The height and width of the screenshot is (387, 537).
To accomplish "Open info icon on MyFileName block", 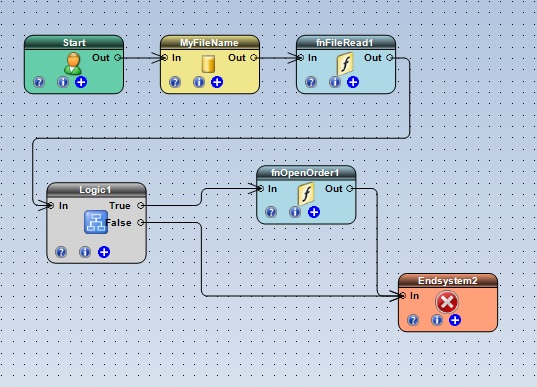I will (x=199, y=82).
